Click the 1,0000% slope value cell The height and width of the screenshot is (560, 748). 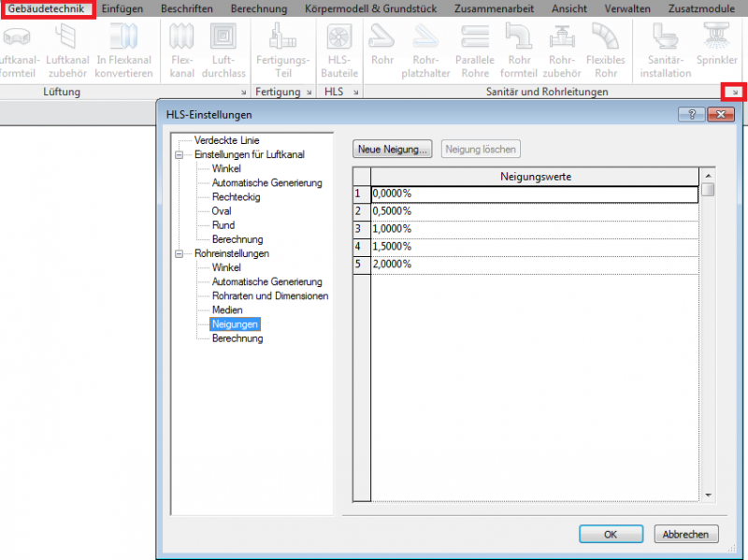point(534,229)
